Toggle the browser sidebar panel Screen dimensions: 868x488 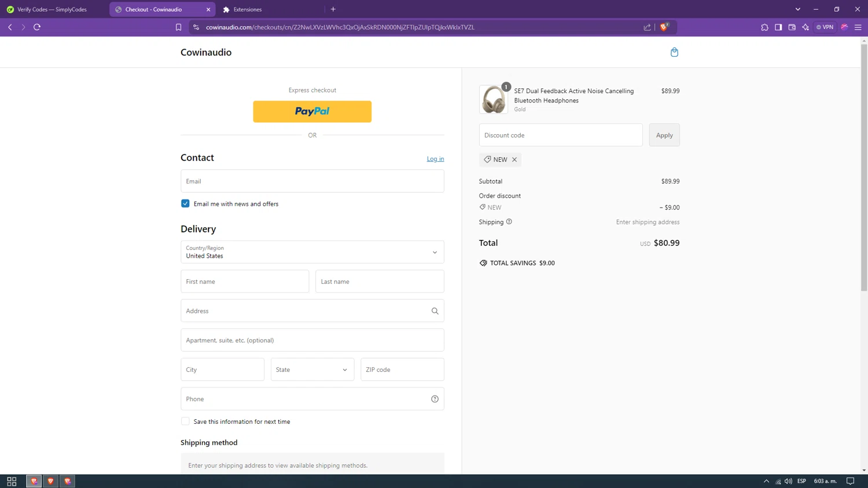pos(778,27)
